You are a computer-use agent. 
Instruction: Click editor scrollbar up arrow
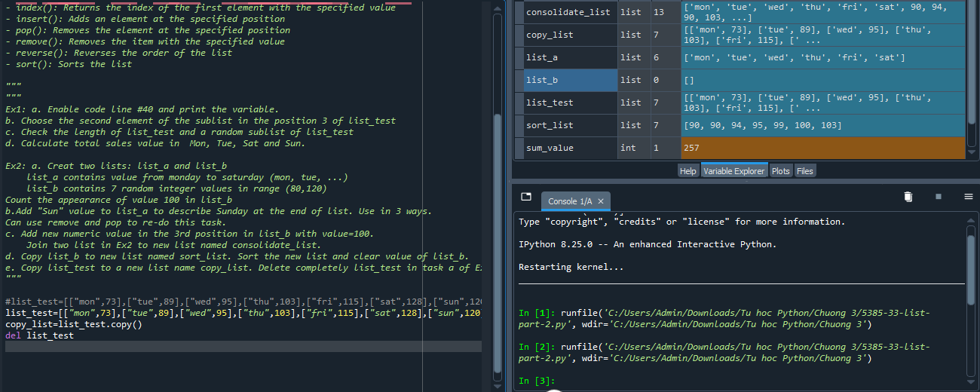click(496, 8)
